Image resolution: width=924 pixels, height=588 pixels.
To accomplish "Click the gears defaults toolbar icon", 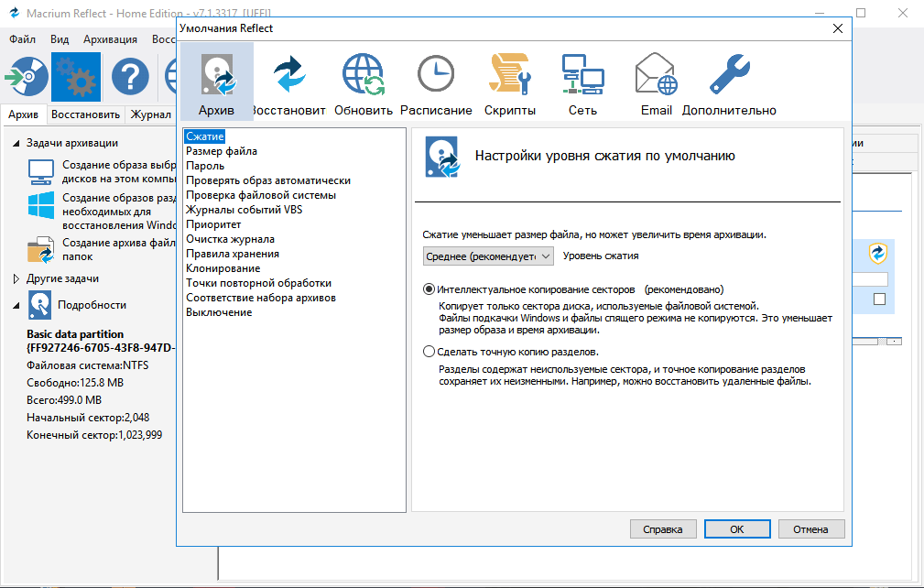I will [x=76, y=77].
